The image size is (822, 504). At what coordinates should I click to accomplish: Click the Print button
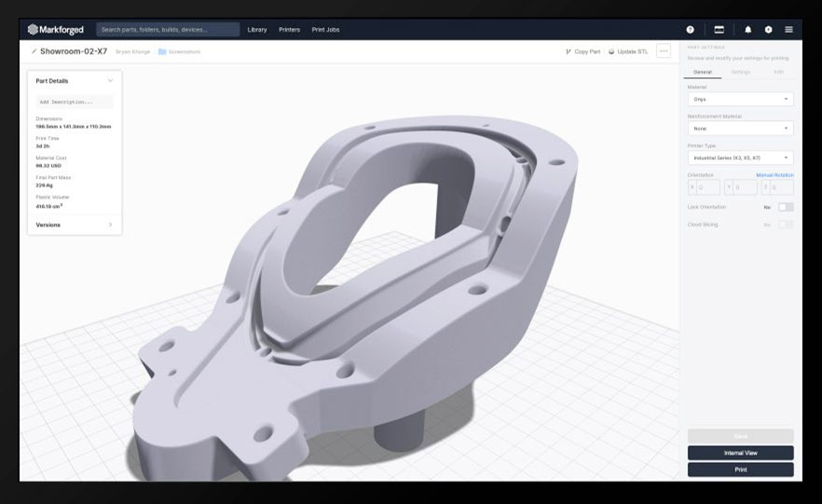click(740, 470)
